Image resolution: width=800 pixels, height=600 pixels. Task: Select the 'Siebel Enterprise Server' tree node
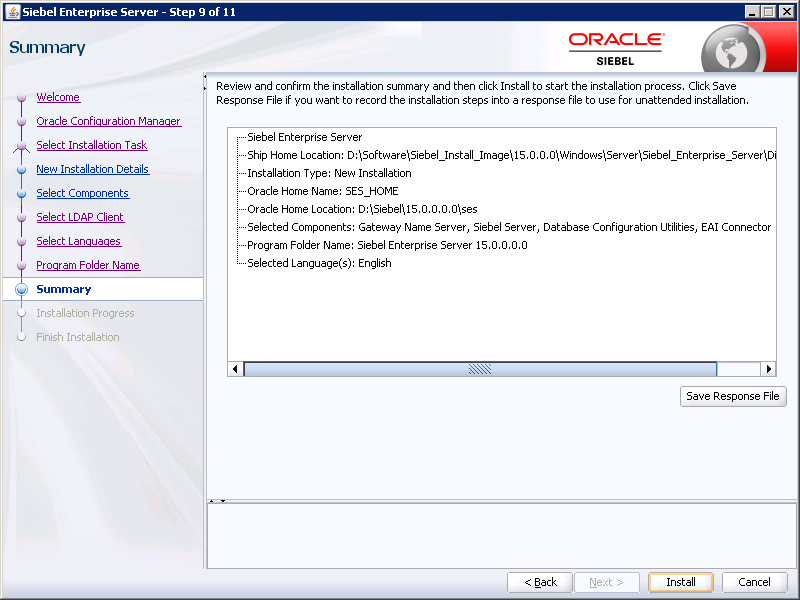305,137
